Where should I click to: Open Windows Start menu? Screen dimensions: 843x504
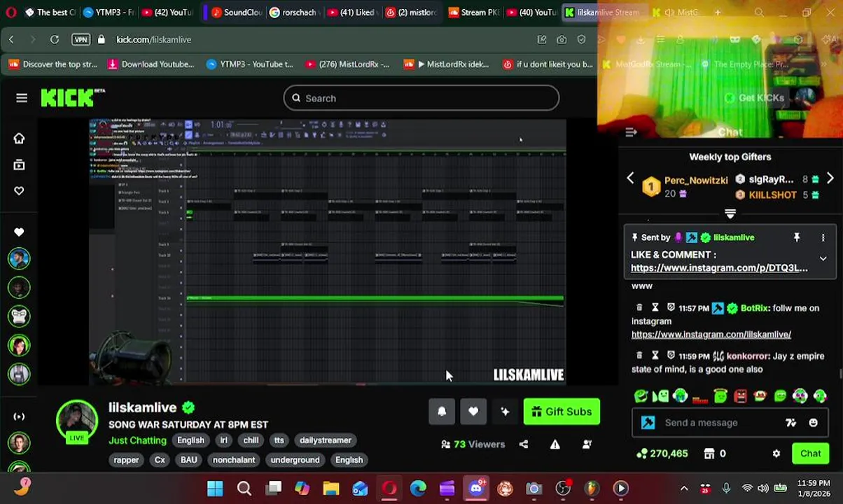(x=215, y=488)
